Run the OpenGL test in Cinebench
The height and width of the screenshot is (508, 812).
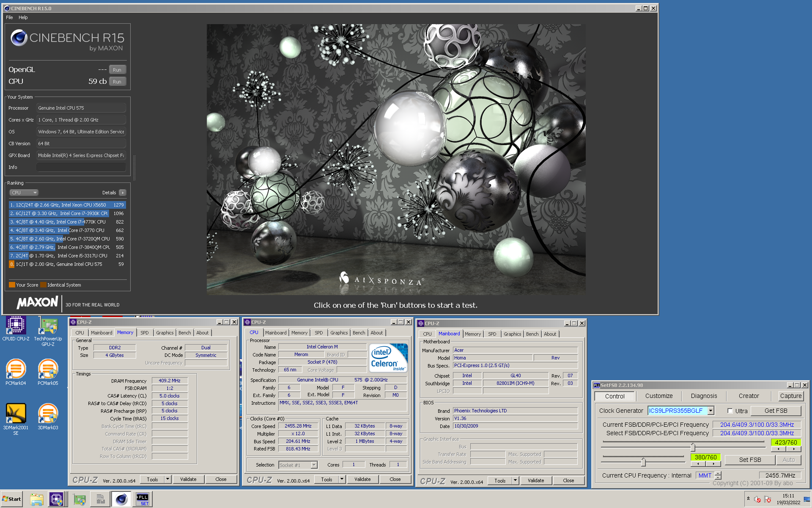coord(118,70)
